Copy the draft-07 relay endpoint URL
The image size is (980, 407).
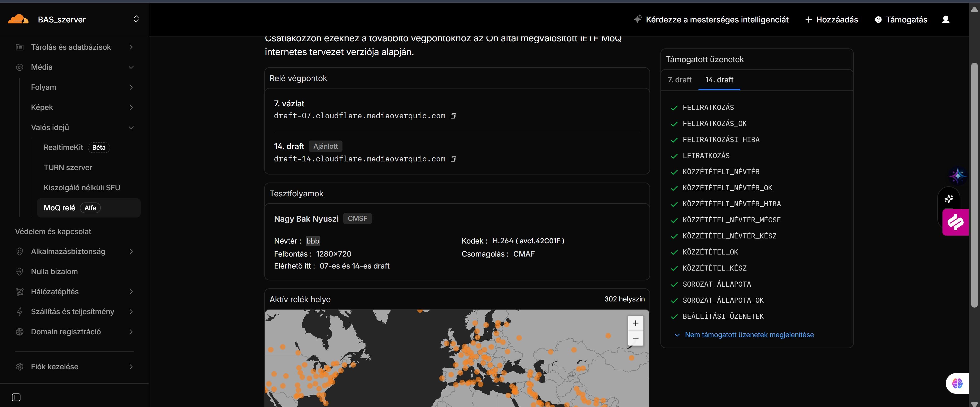coord(453,116)
